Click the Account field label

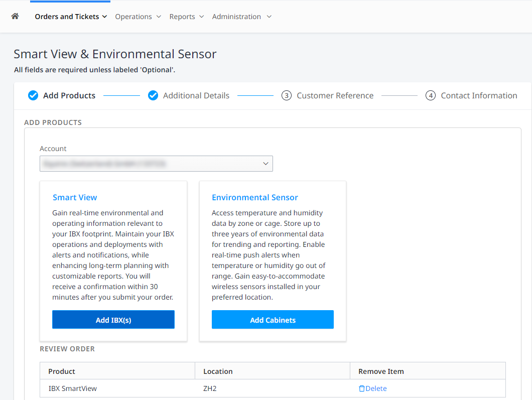(x=53, y=149)
